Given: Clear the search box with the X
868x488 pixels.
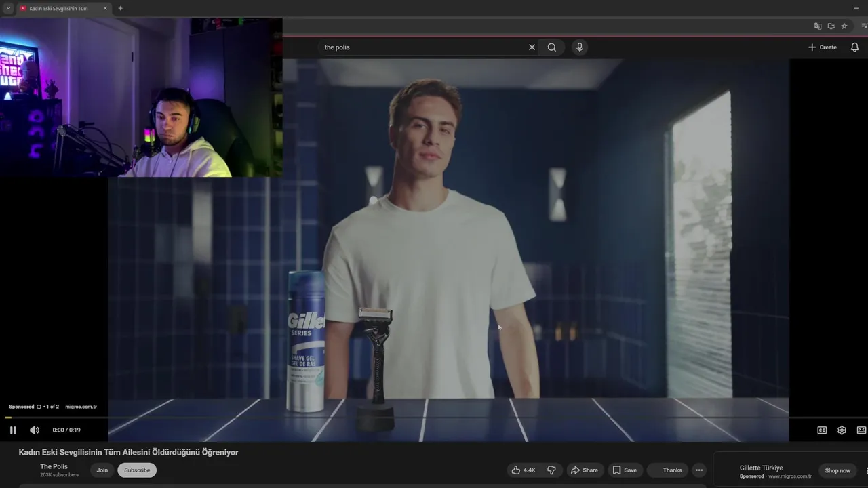Looking at the screenshot, I should click(x=532, y=47).
